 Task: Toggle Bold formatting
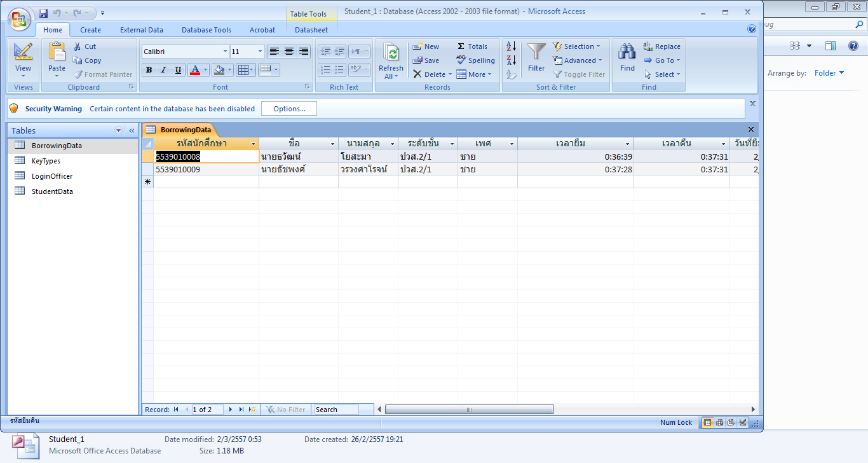149,70
